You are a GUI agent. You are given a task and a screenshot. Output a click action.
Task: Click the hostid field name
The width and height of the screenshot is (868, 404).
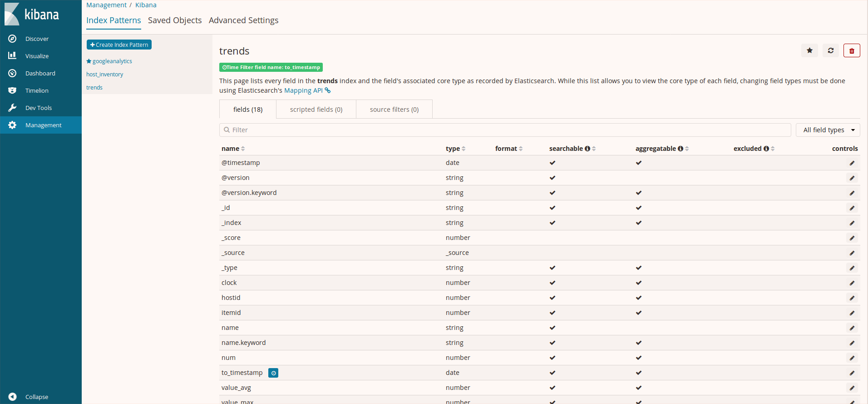pyautogui.click(x=231, y=298)
